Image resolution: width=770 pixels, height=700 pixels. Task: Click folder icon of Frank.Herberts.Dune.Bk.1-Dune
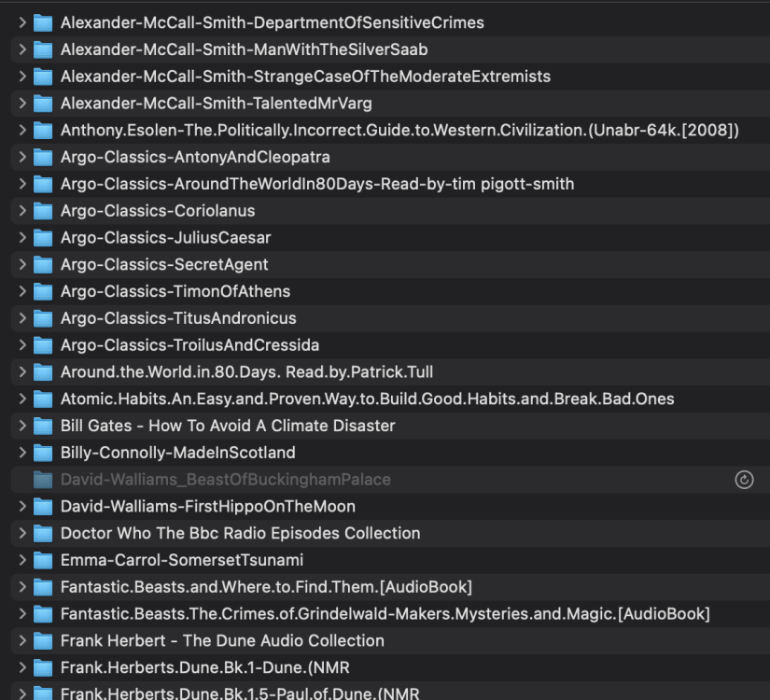(x=43, y=667)
